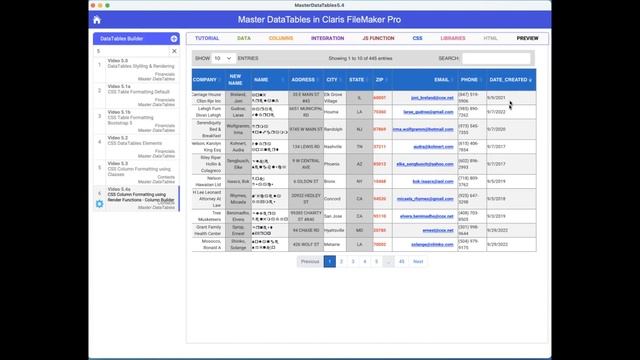
Task: Clear the sidebar search with X icon
Action: click(x=174, y=51)
